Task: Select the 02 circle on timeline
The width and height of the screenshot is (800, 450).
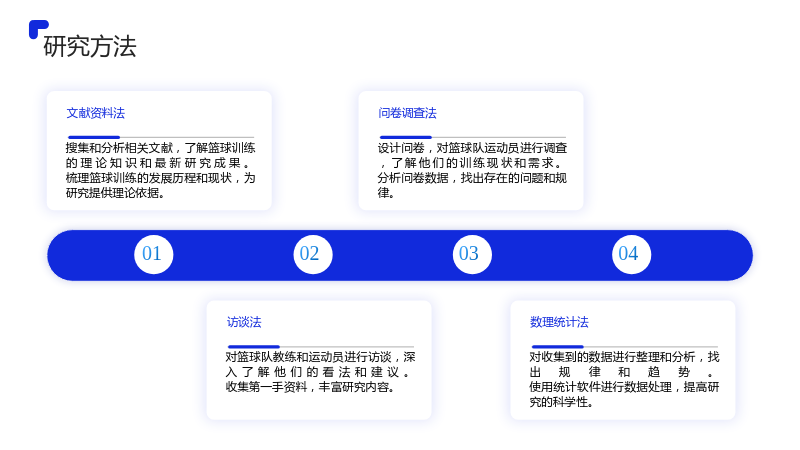Action: point(313,255)
